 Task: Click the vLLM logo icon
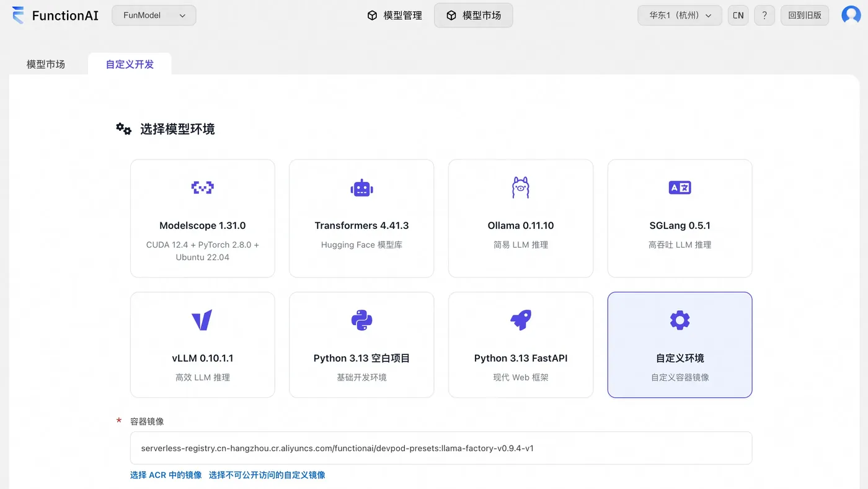202,320
